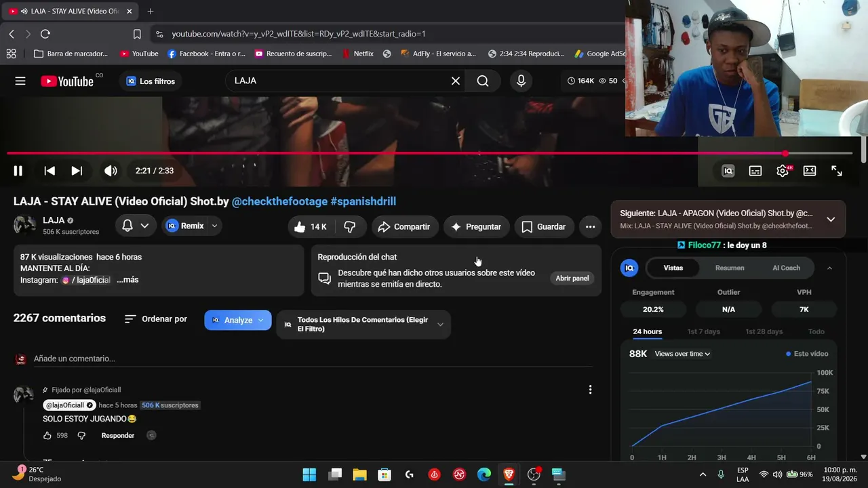Skip to the next video

[x=77, y=171]
